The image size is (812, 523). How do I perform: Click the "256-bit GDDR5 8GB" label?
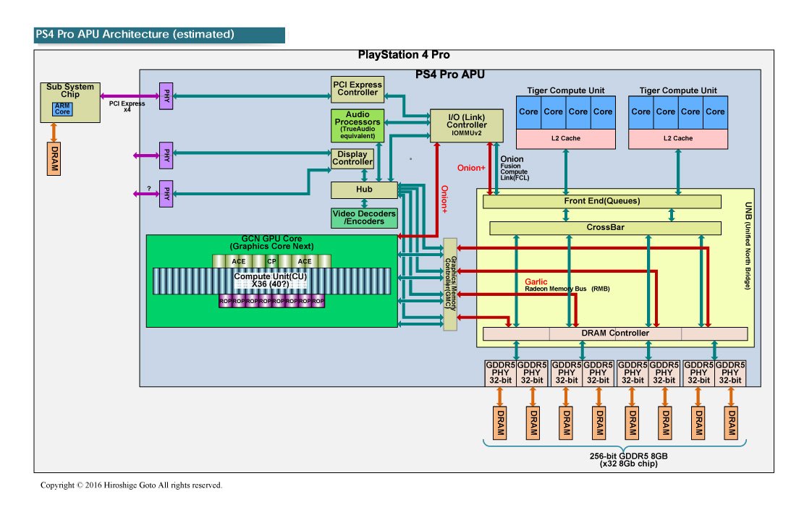[x=628, y=456]
